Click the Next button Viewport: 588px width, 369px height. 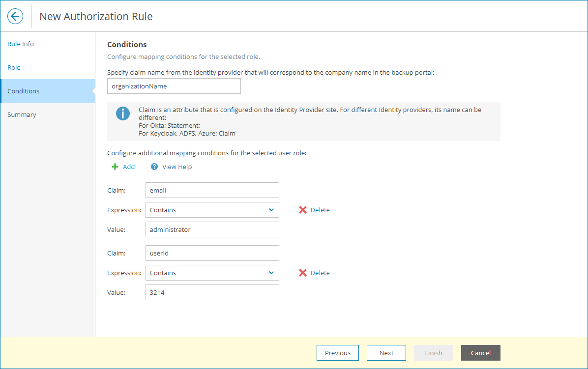386,353
